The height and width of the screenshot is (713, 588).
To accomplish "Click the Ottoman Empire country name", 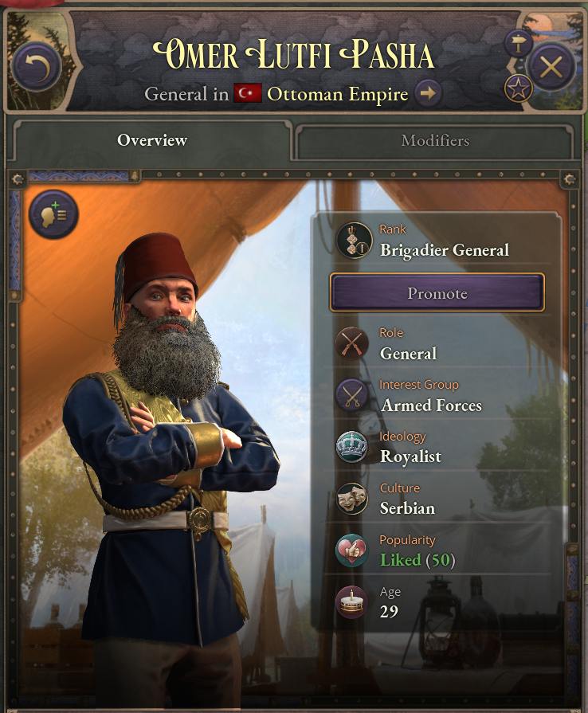I will click(338, 94).
